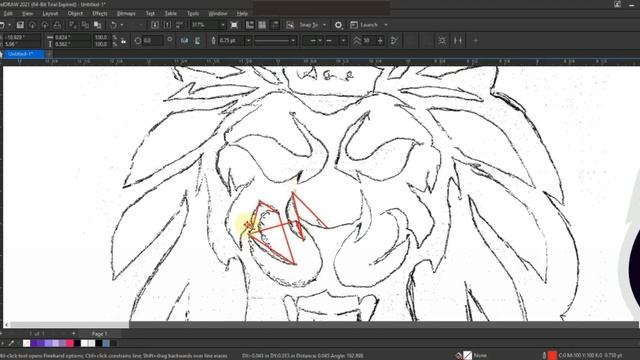
Task: Click the red outline color indicator
Action: tap(552, 356)
